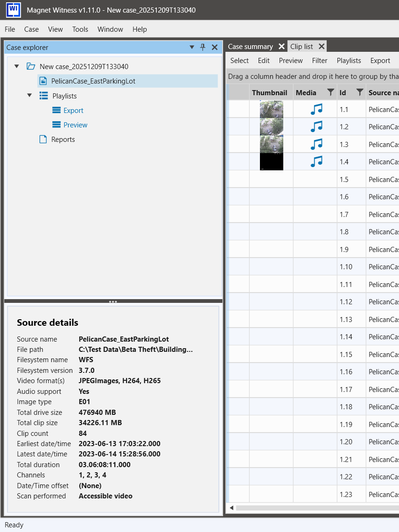The image size is (399, 532).
Task: Open the Id column filter icon
Action: point(358,92)
